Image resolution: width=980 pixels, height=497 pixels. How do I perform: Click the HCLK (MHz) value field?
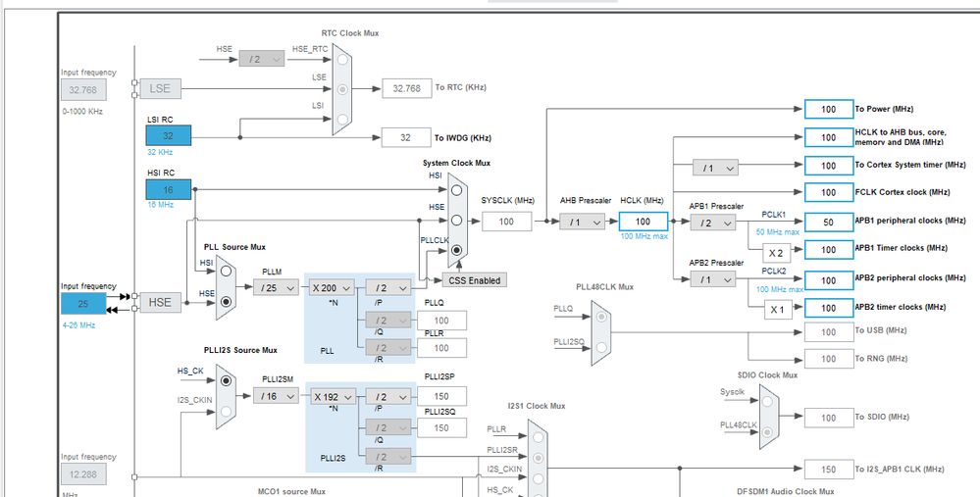(x=644, y=222)
